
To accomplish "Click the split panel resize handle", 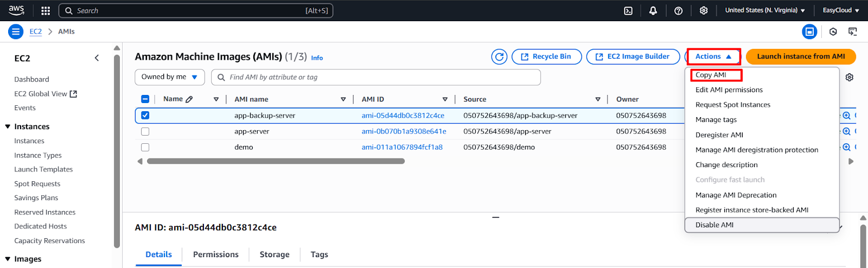I will tap(495, 217).
